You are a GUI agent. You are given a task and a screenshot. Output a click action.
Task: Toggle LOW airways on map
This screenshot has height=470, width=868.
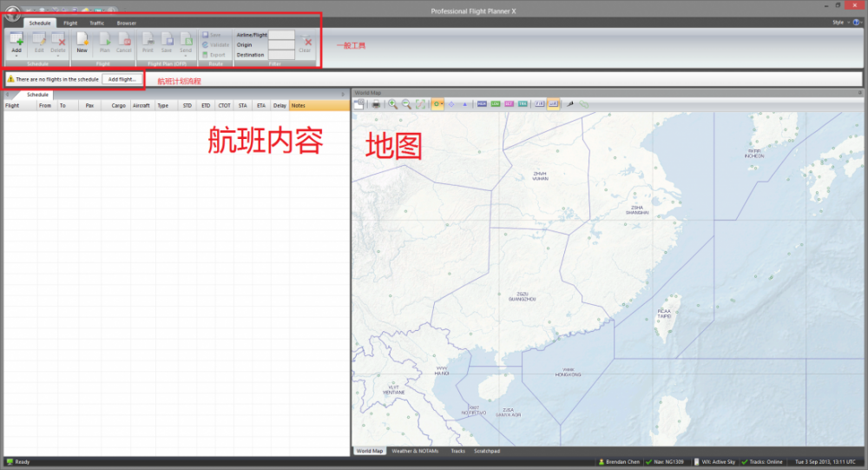(496, 104)
